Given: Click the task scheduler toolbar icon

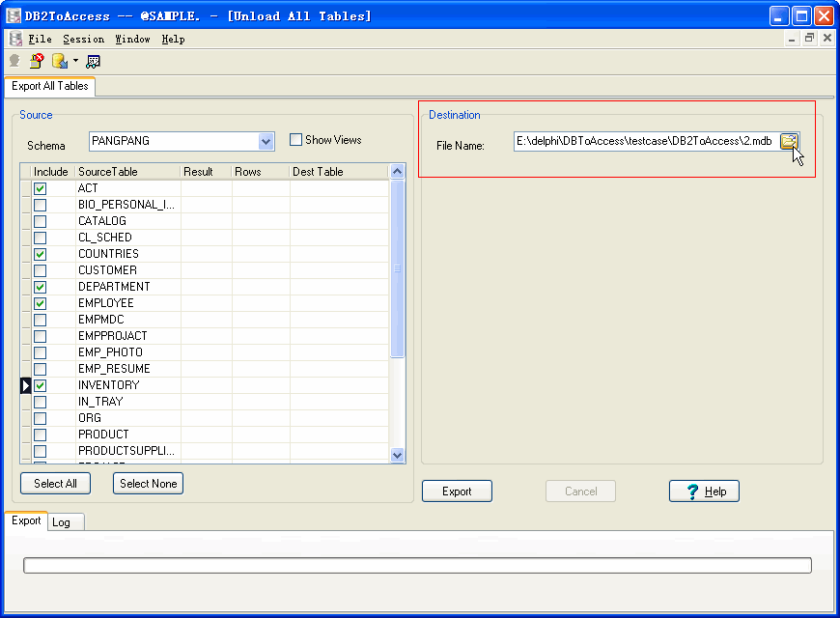Looking at the screenshot, I should 94,62.
